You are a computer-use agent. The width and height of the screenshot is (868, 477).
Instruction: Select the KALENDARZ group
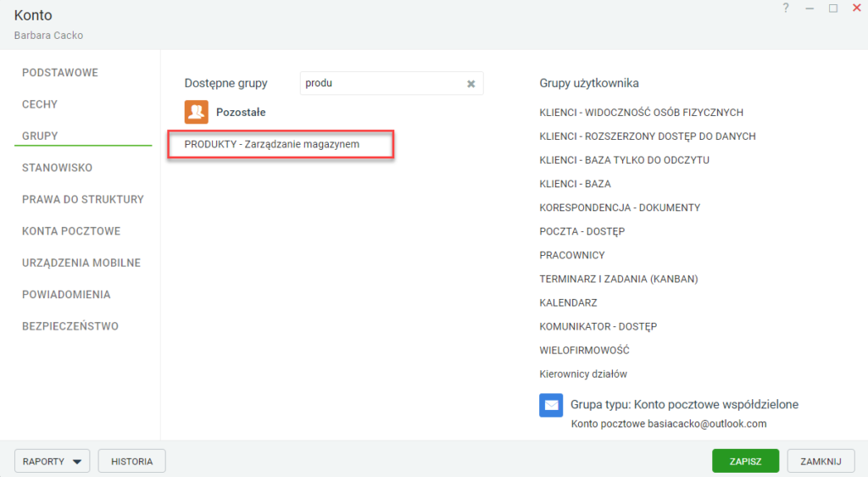pyautogui.click(x=569, y=302)
